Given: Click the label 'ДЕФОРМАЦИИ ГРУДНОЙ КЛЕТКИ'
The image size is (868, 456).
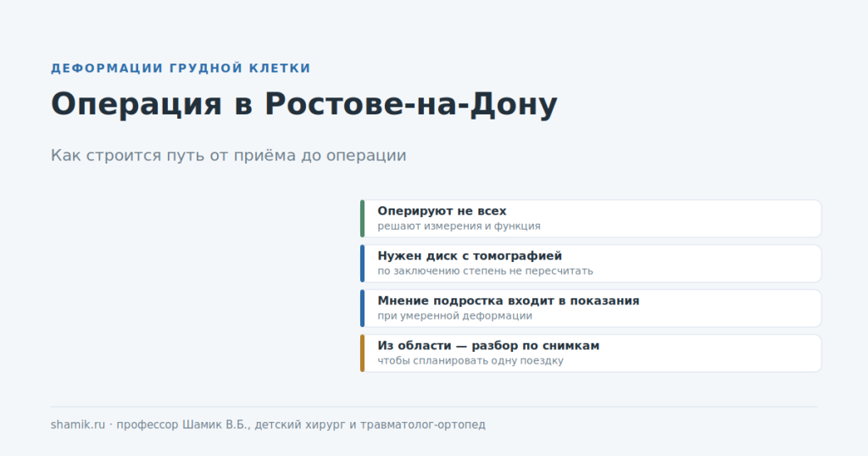Looking at the screenshot, I should coord(181,68).
